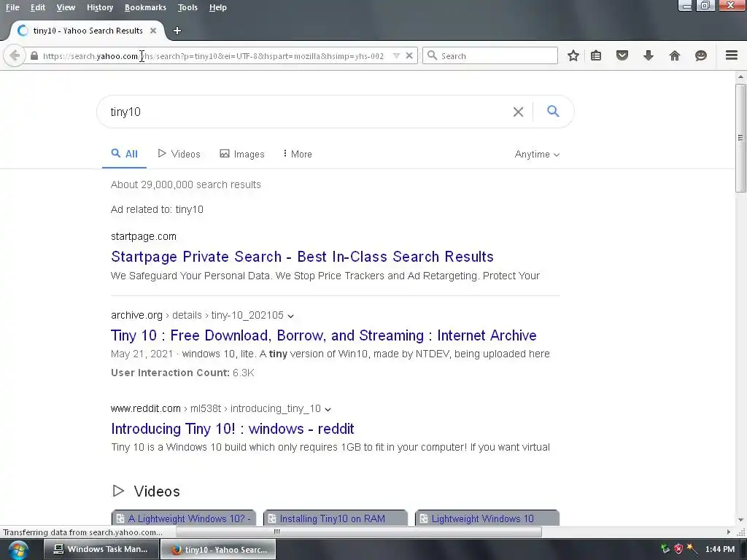
Task: Click into the Firefox URL address field
Action: tap(213, 55)
